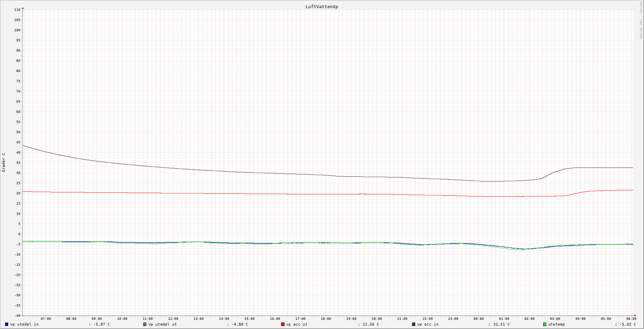
Task: Click the 32,51 C legend value
Action: tap(501, 324)
